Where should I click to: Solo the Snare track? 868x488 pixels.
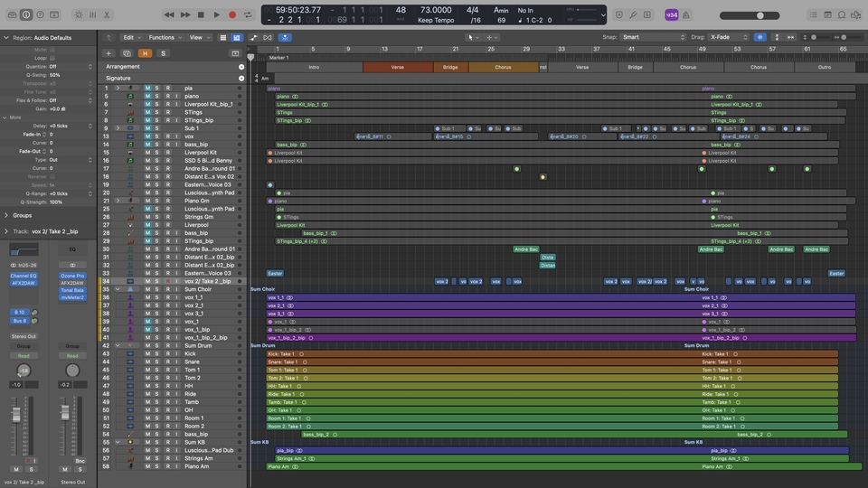pyautogui.click(x=156, y=361)
